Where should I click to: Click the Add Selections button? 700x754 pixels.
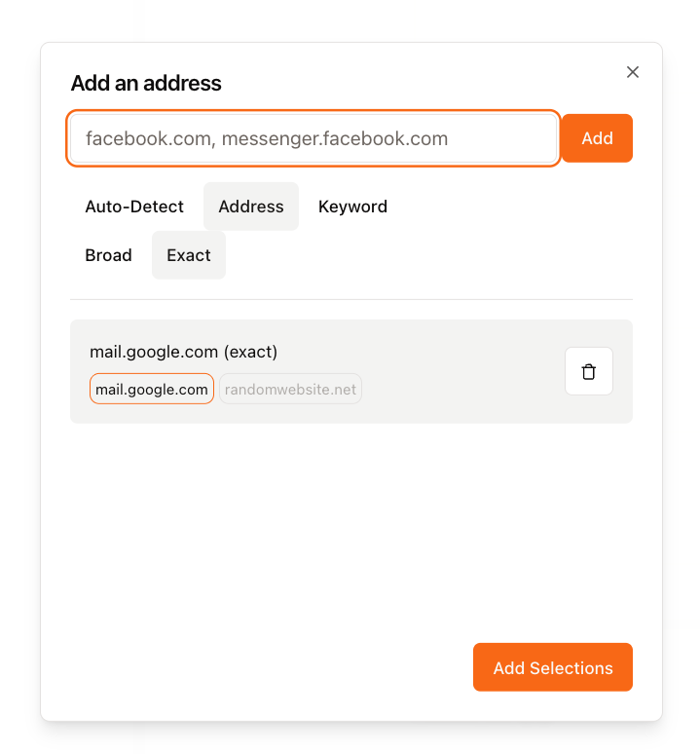(552, 667)
